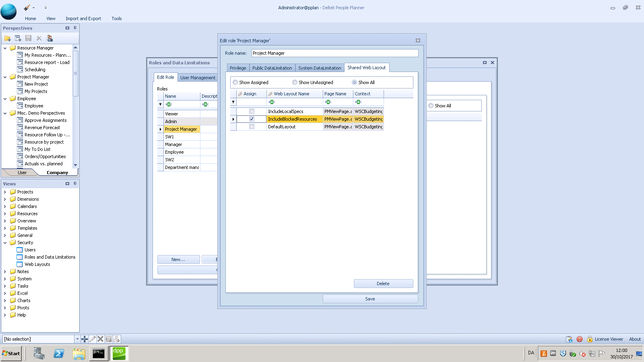Viewport: 644px width, 362px height.
Task: Click the Save button in the dialog
Action: coord(370,299)
